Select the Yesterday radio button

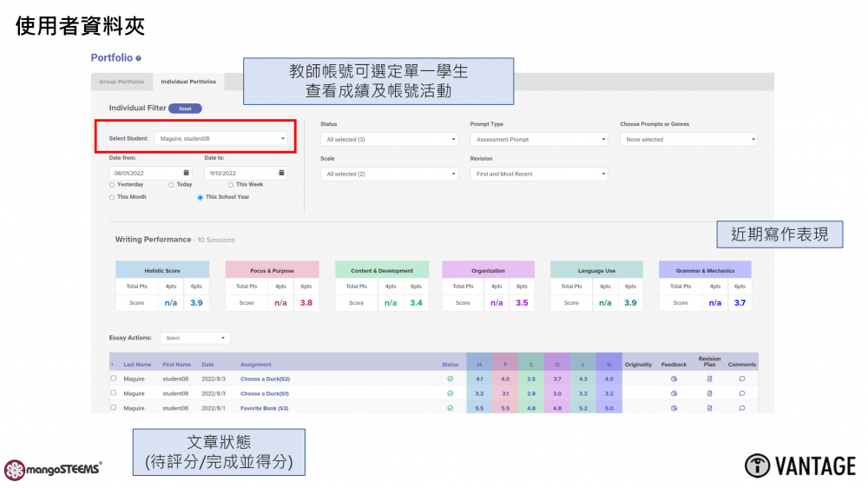112,185
